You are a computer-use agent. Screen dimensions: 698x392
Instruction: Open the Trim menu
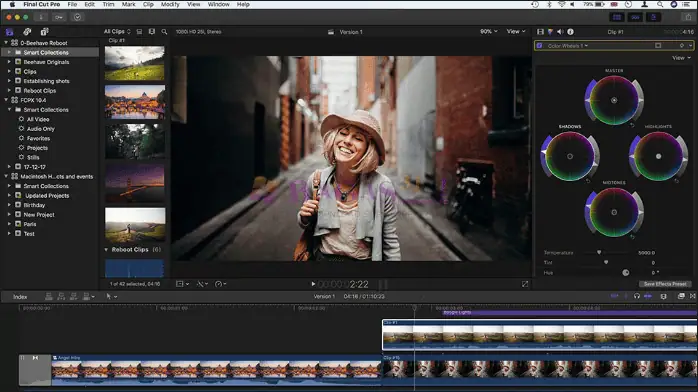(108, 4)
